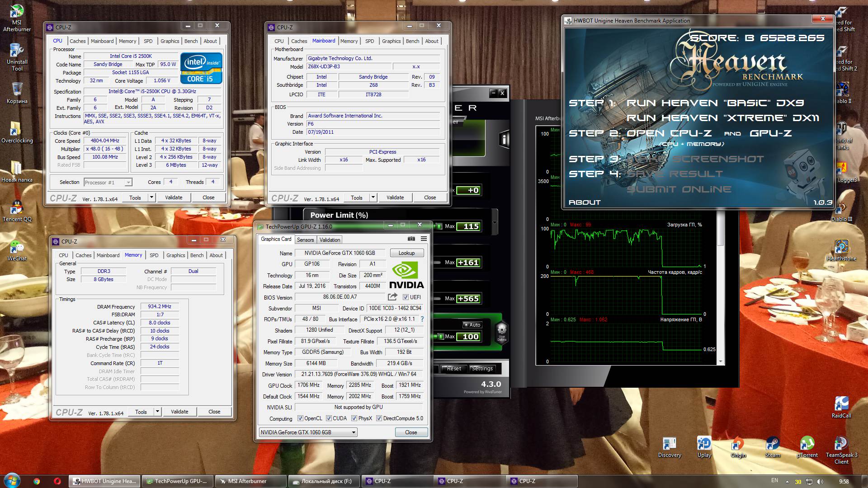The width and height of the screenshot is (868, 488).
Task: Toggle PhysX checkbox in GPU-Z
Action: click(354, 418)
